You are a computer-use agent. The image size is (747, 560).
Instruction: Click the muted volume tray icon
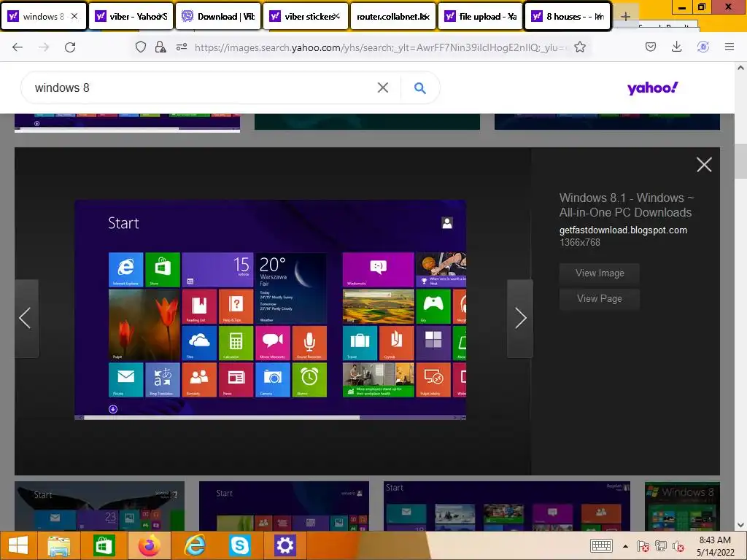678,546
